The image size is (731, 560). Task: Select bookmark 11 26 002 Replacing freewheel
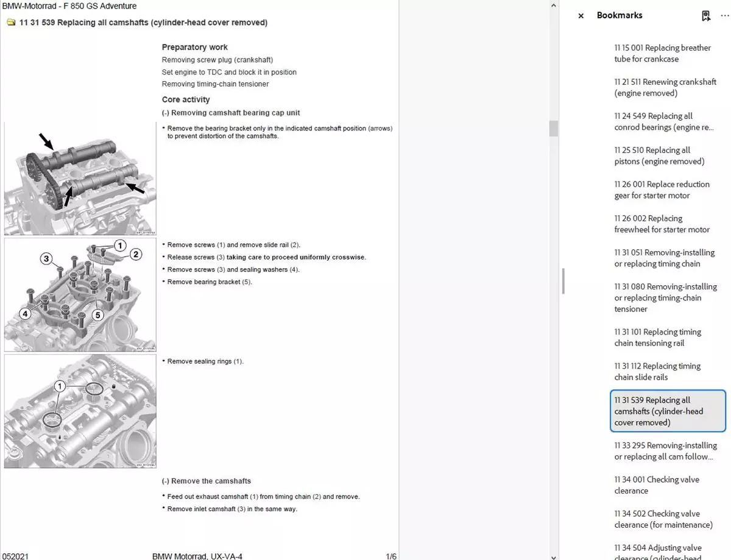[x=662, y=224]
